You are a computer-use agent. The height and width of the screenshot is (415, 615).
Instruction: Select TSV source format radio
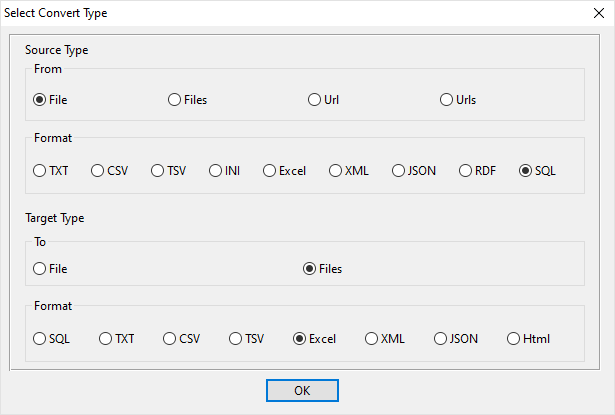158,171
